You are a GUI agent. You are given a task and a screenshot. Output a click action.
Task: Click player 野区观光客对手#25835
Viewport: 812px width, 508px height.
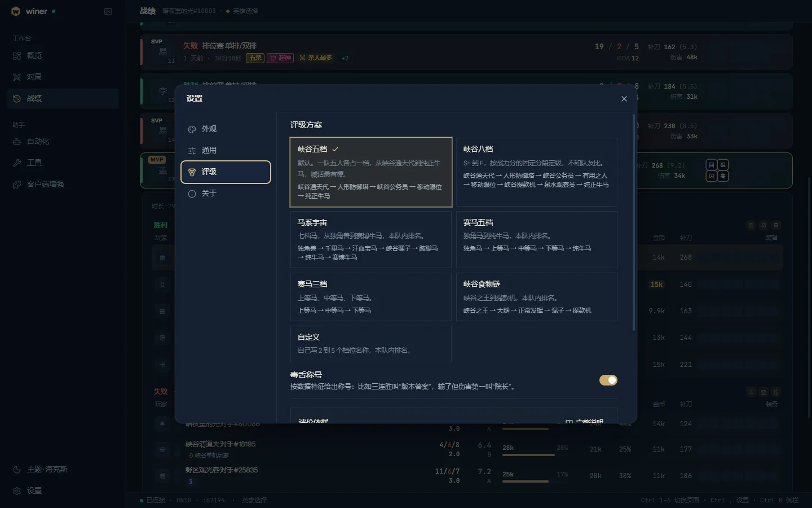coord(222,470)
